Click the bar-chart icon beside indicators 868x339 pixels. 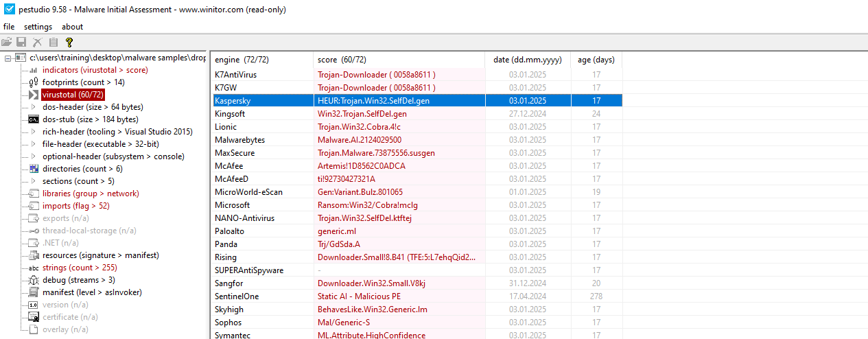[33, 70]
